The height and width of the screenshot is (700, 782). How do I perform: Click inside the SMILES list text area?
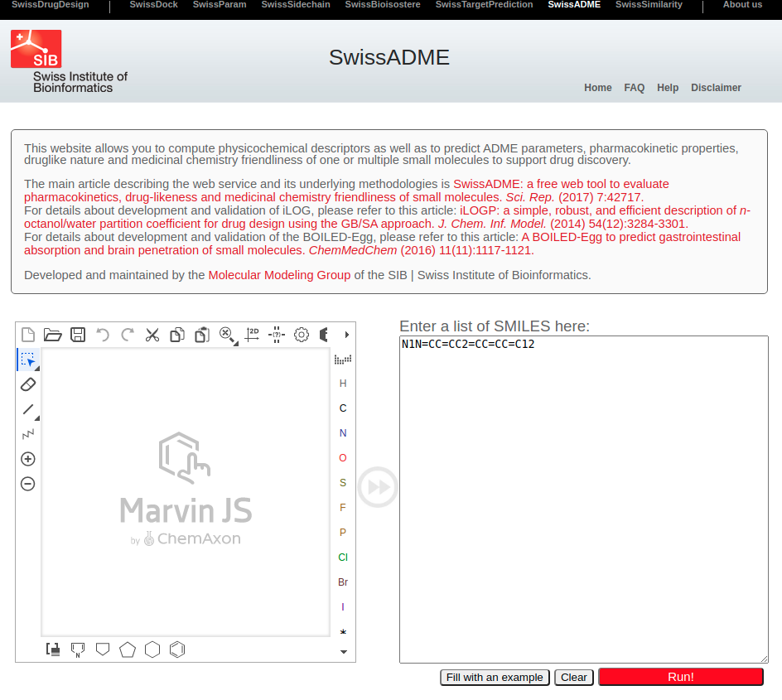tap(583, 497)
